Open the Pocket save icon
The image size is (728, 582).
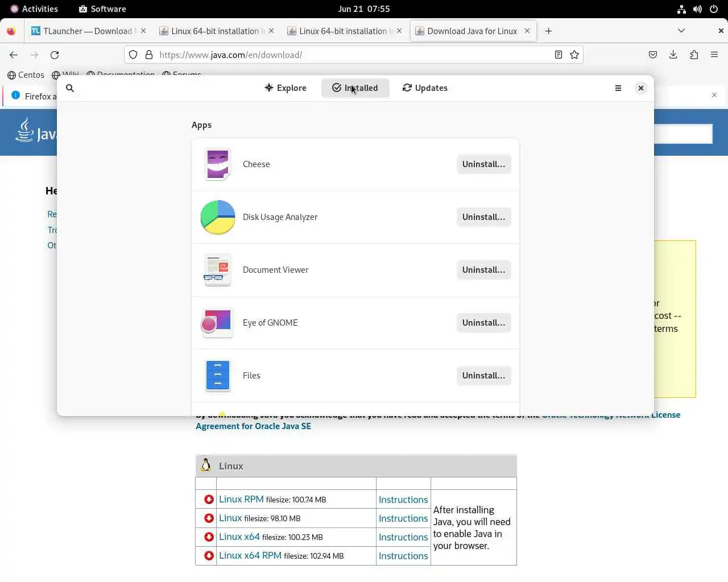653,55
